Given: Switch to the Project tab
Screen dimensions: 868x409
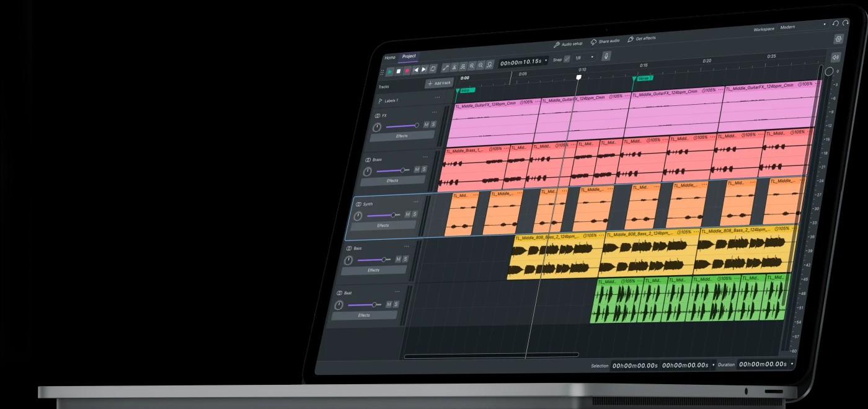Looking at the screenshot, I should (409, 56).
